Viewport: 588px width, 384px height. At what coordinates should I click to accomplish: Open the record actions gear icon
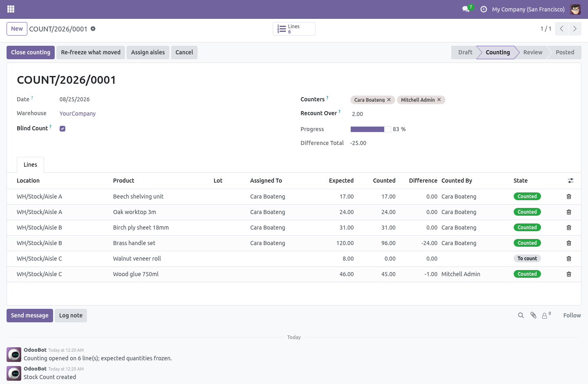(93, 29)
